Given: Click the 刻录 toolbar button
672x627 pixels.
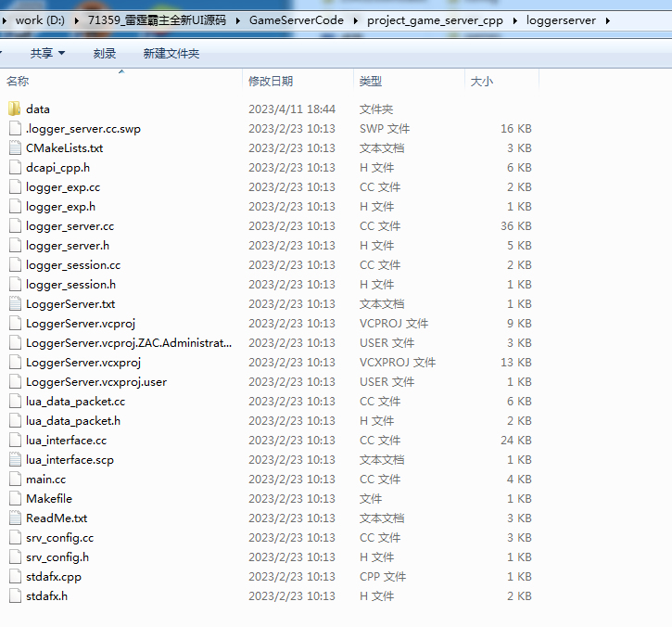Looking at the screenshot, I should click(105, 54).
